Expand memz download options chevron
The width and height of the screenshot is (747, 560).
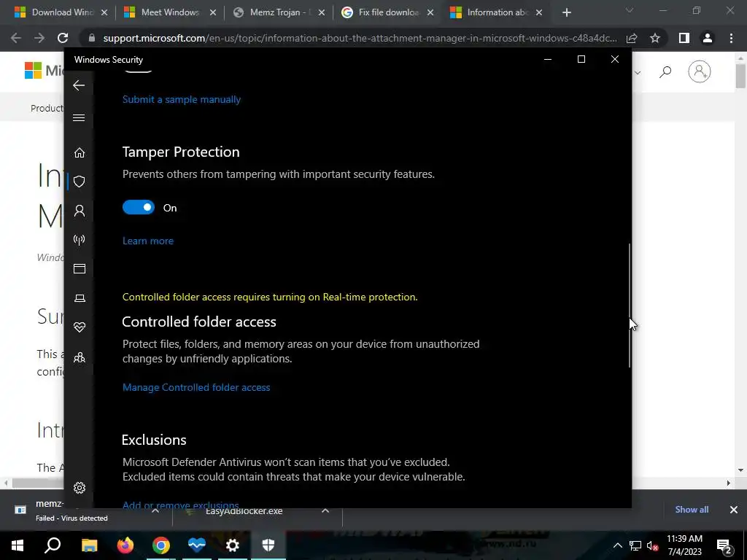click(x=155, y=510)
